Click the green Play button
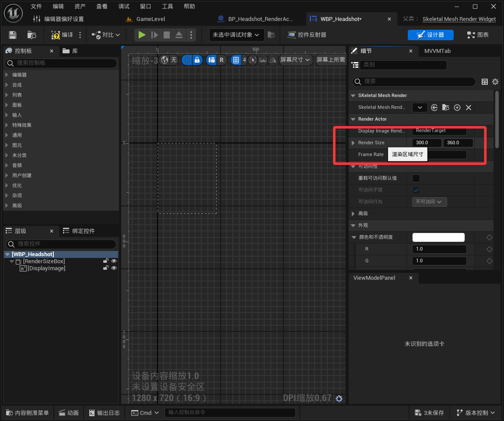The image size is (504, 421). pyautogui.click(x=142, y=35)
